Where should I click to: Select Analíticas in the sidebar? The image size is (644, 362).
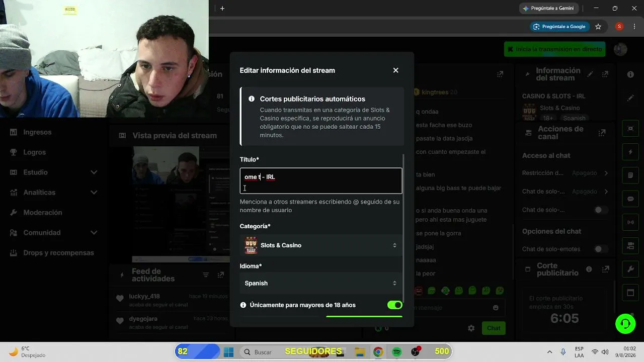[39, 193]
